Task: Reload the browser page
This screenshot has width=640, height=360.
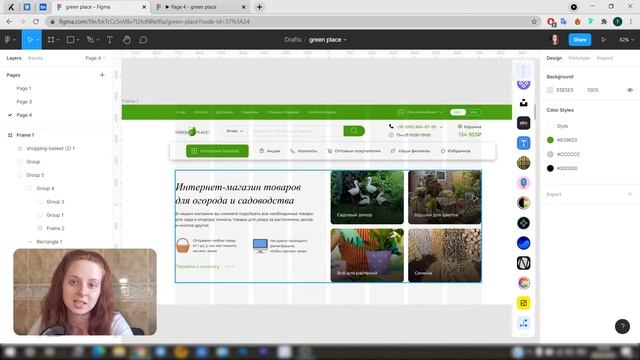Action: tap(36, 21)
